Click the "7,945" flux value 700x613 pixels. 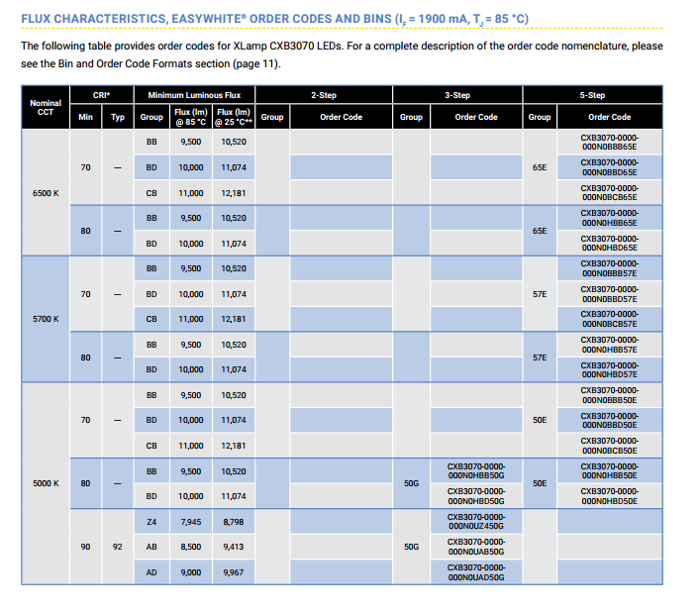click(191, 522)
